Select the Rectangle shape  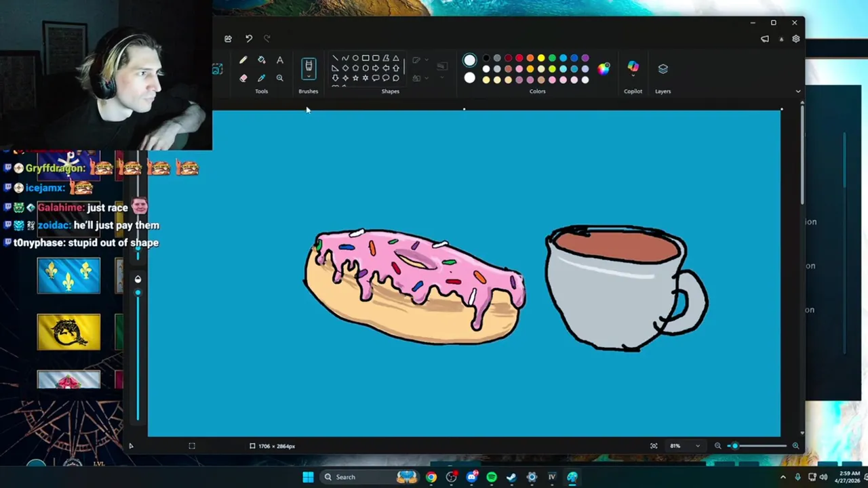[366, 58]
